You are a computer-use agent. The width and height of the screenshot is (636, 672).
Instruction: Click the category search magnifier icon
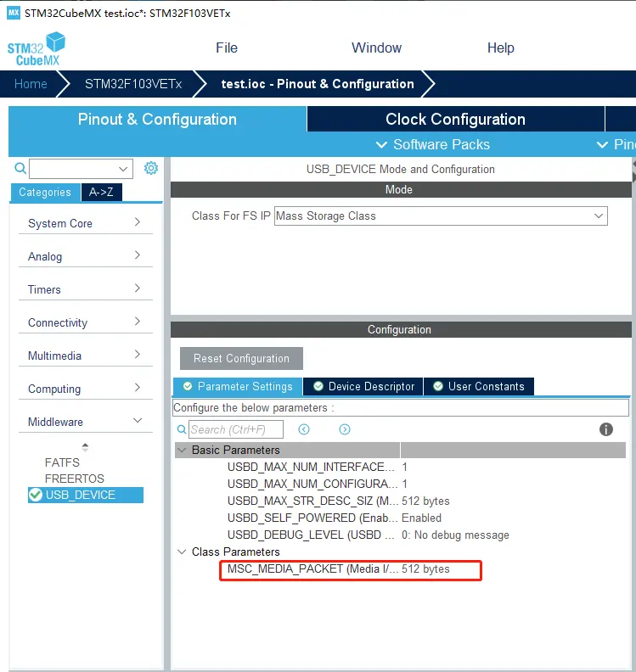pyautogui.click(x=20, y=168)
